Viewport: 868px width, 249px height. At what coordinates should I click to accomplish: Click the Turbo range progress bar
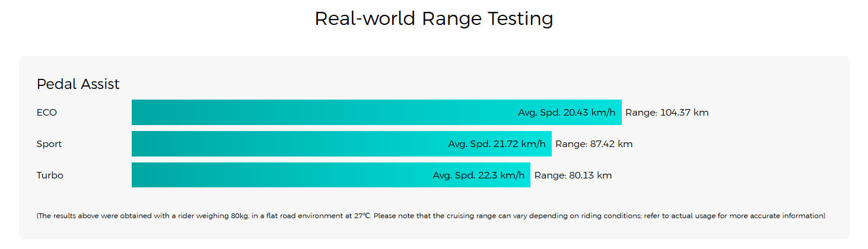331,175
